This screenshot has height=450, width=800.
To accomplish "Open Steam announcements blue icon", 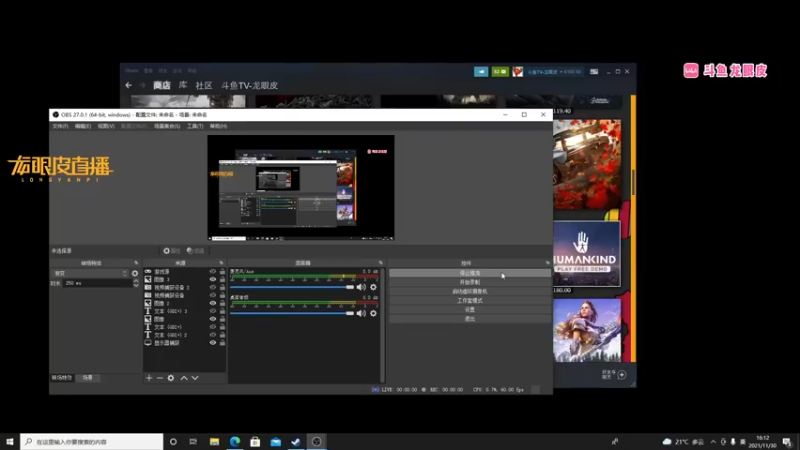I will (481, 72).
